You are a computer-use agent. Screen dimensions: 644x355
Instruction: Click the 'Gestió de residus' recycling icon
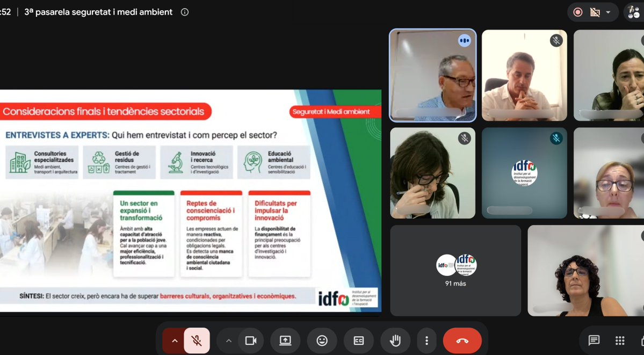tap(99, 162)
